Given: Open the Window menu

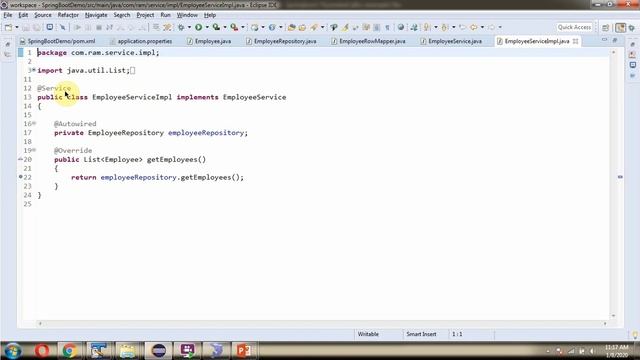Looking at the screenshot, I should [187, 15].
